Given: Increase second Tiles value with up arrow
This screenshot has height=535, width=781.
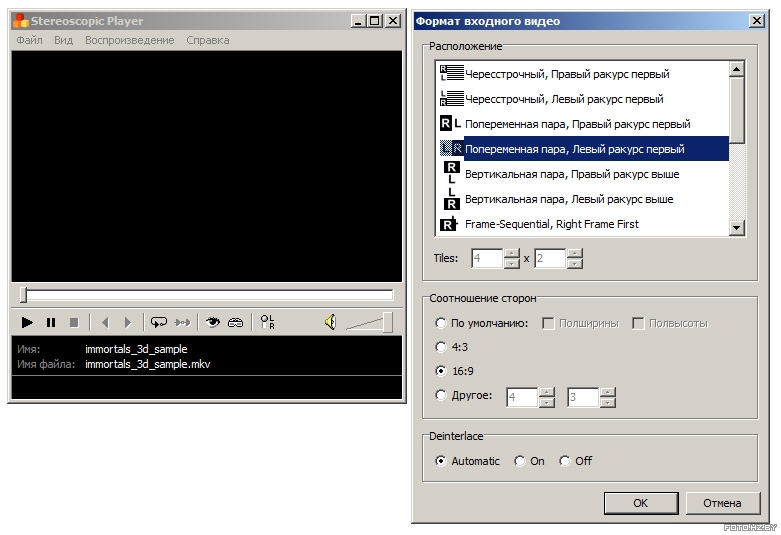Looking at the screenshot, I should pyautogui.click(x=574, y=253).
